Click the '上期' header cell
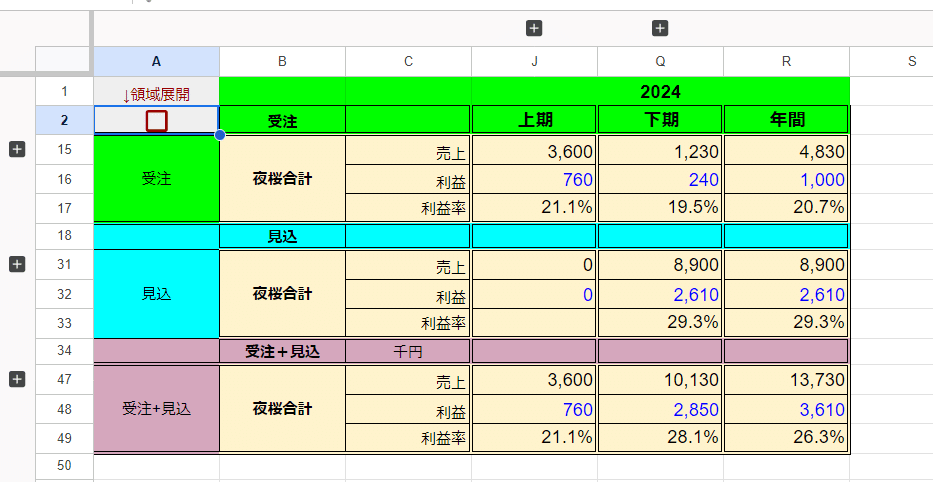Image resolution: width=933 pixels, height=482 pixels. [534, 120]
